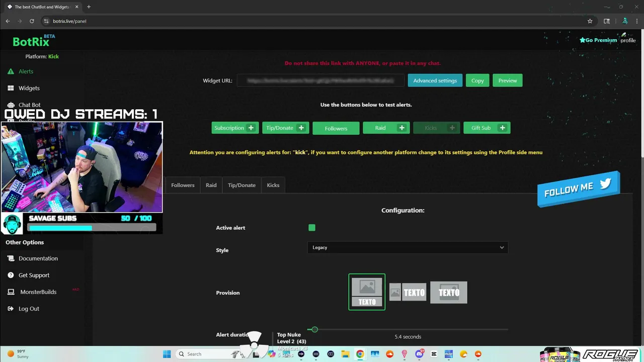Image resolution: width=644 pixels, height=362 pixels.
Task: Reload the botrix.live page
Action: (32, 21)
